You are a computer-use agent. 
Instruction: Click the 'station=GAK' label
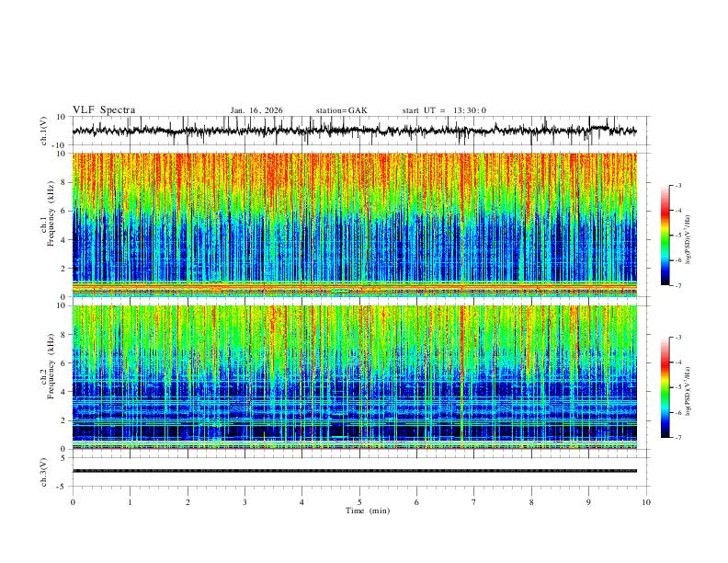[341, 110]
